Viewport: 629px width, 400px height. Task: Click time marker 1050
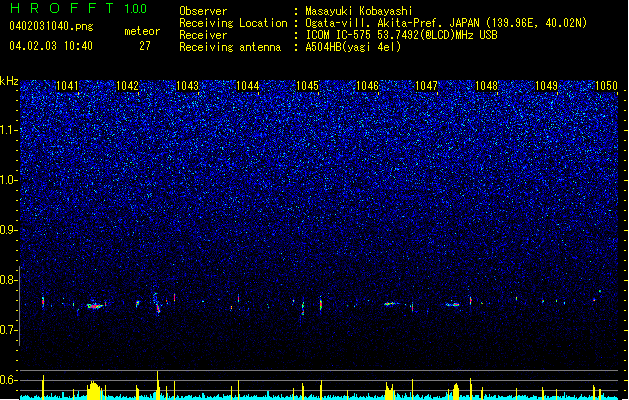pyautogui.click(x=606, y=86)
